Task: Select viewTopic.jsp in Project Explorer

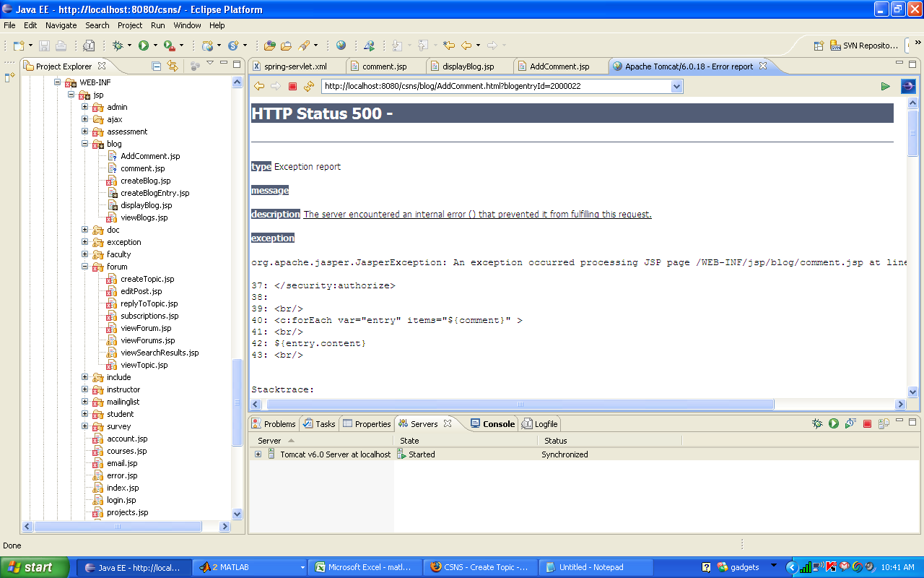Action: (x=144, y=365)
